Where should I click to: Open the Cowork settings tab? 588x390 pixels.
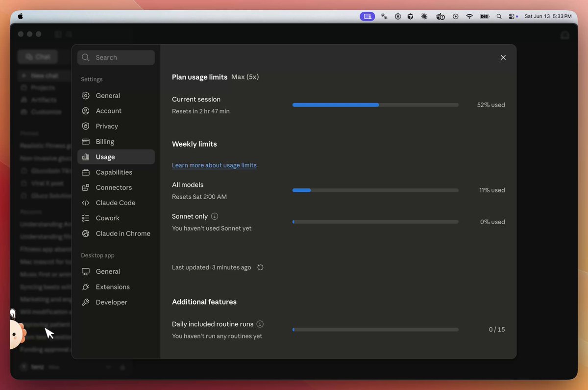[x=116, y=218]
